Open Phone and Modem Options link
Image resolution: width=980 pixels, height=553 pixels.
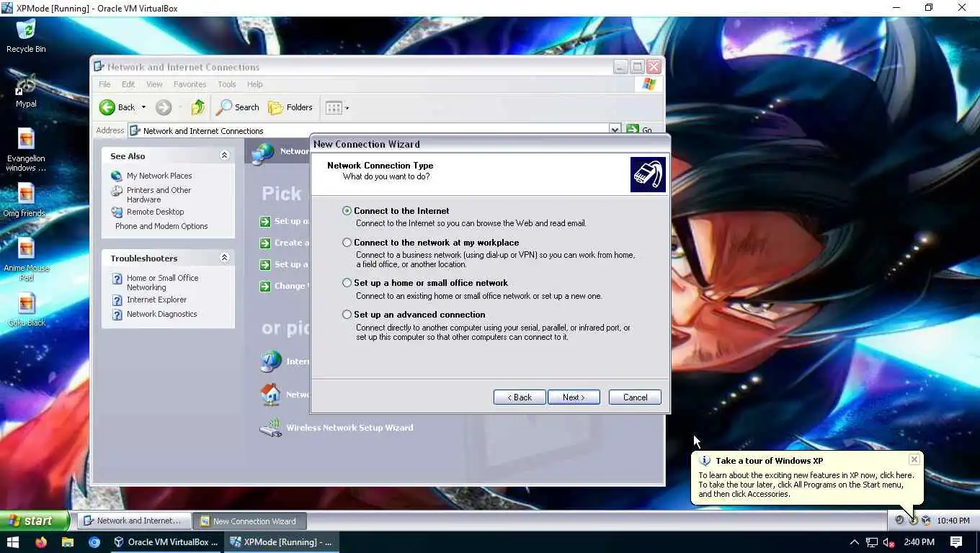click(x=161, y=226)
